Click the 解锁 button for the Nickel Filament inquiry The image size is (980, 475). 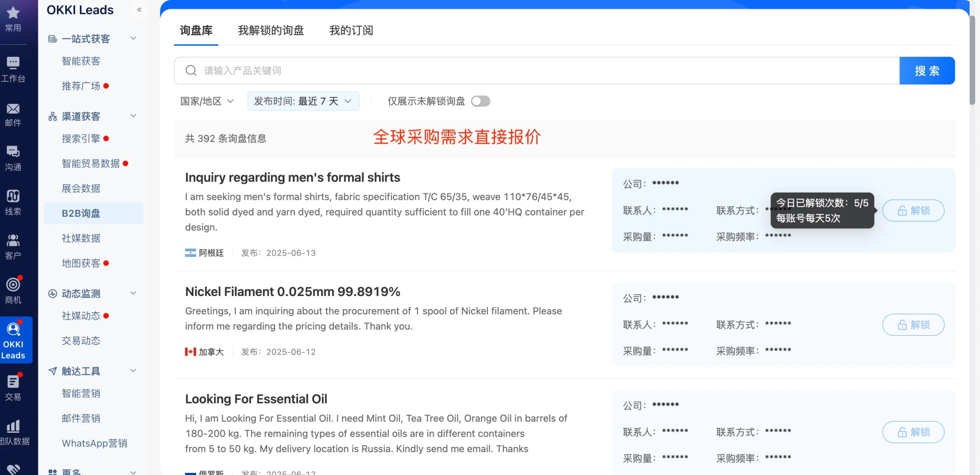913,325
